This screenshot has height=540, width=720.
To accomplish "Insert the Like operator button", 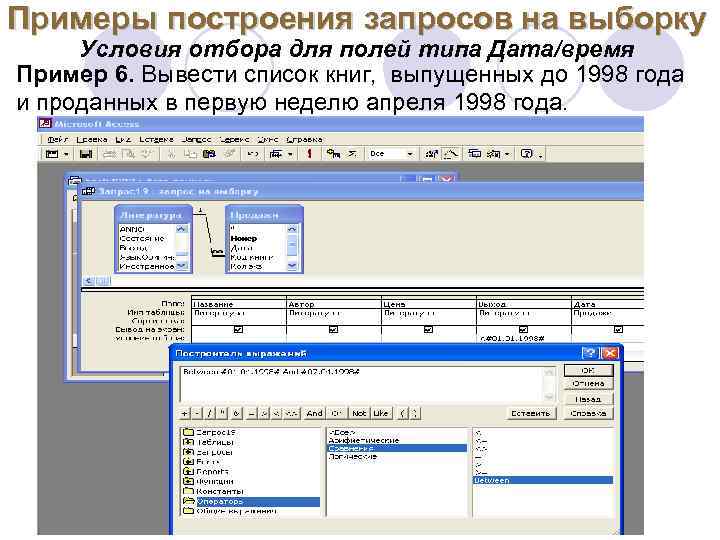I will coord(381,413).
